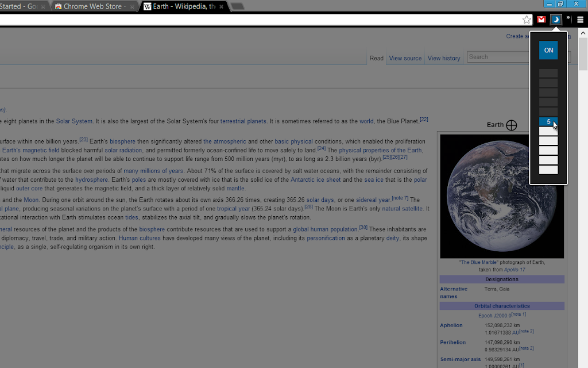Open the hydrosphere link
The width and height of the screenshot is (588, 368).
[91, 179]
